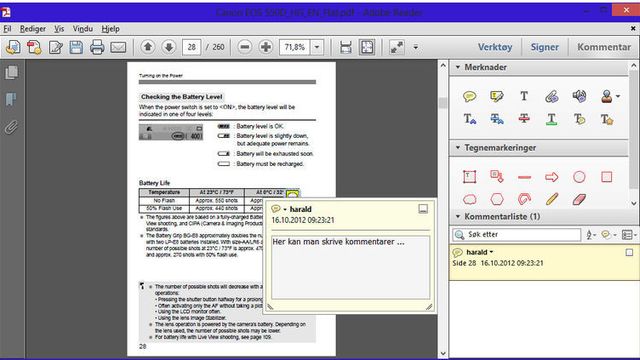Screen dimensions: 640x360
Task: Select the attach file paperclip tool
Action: pos(551,96)
